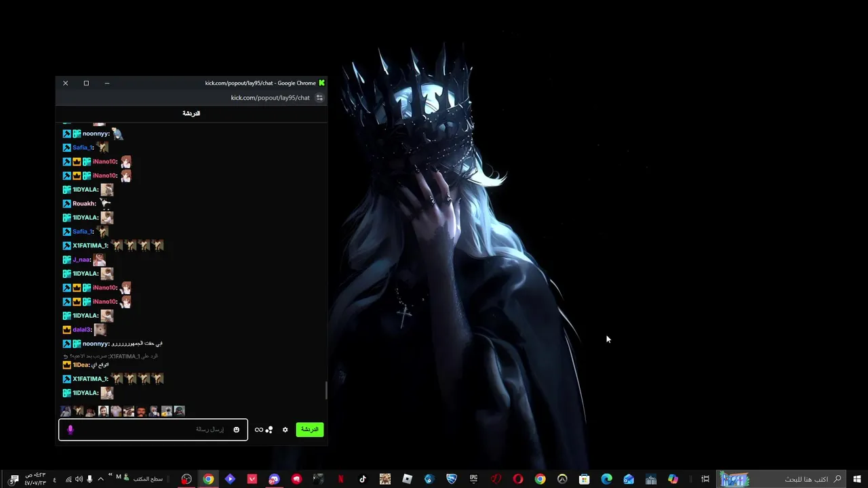Open Wi-Fi network tray icon
Image resolution: width=868 pixels, height=488 pixels.
(68, 479)
